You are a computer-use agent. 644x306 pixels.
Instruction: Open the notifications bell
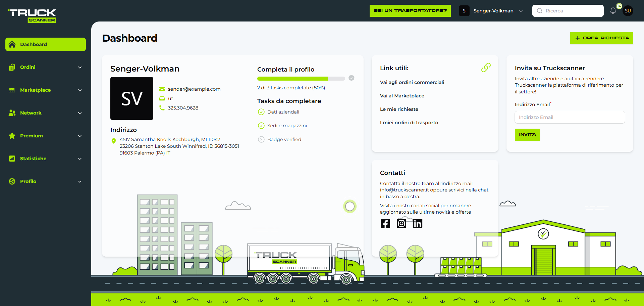pos(613,11)
